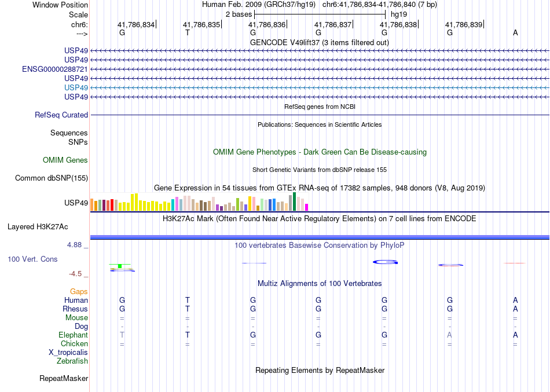
Task: Open 100 vertebrates Basewise Conservation by PhyloP title
Action: [320, 246]
